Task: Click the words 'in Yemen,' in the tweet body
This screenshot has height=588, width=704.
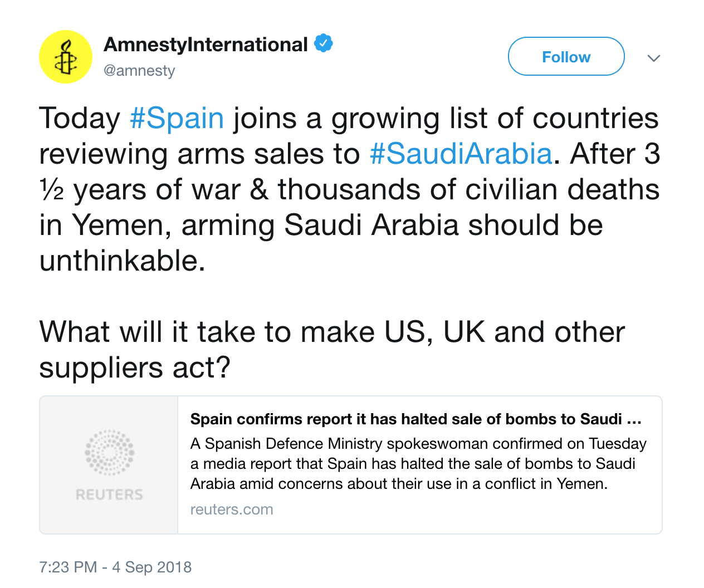Action: pos(105,226)
